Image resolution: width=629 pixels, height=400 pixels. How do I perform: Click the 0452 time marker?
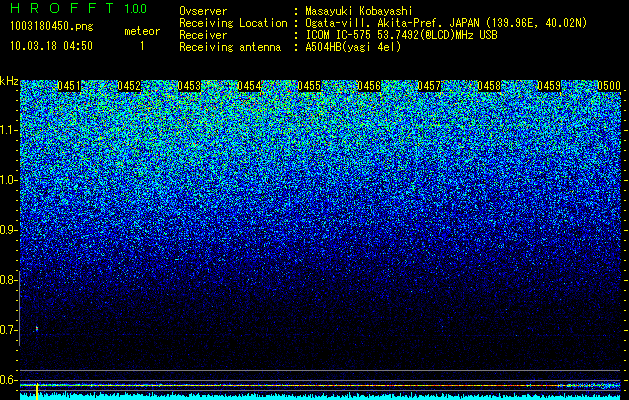129,86
